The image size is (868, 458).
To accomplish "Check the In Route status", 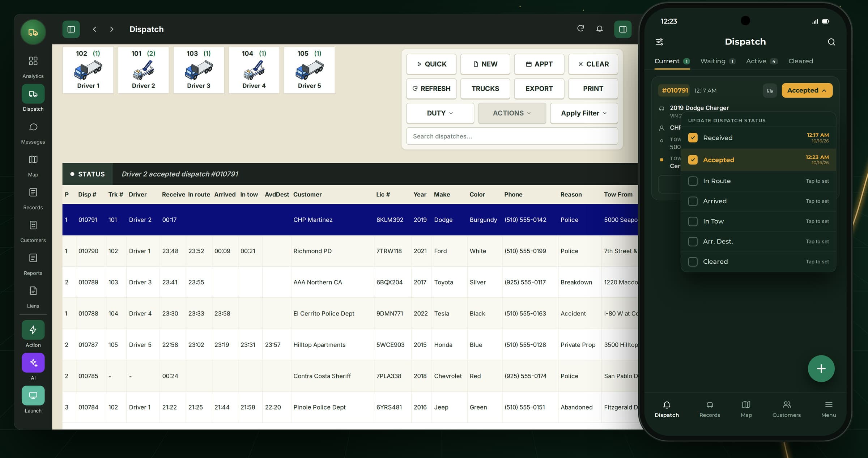I will click(693, 181).
